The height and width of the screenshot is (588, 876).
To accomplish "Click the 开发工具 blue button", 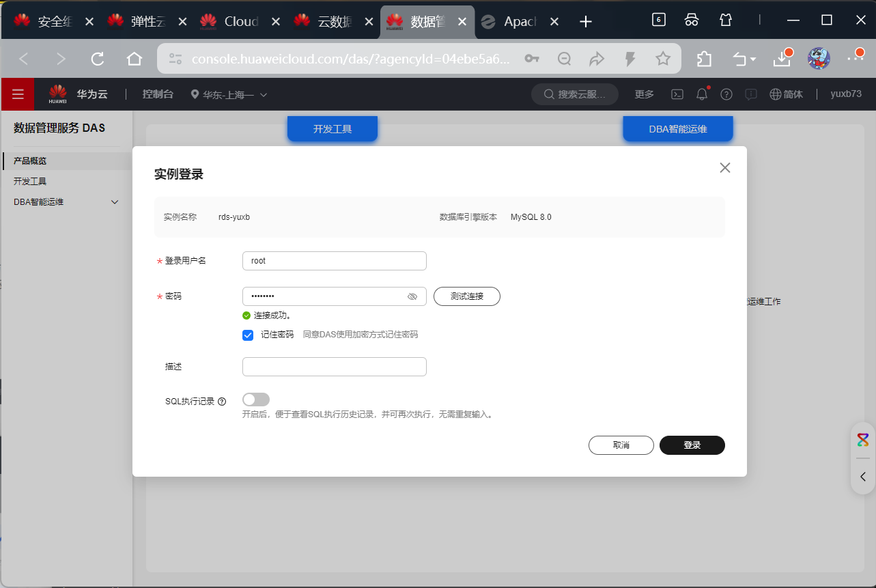I will pos(333,128).
